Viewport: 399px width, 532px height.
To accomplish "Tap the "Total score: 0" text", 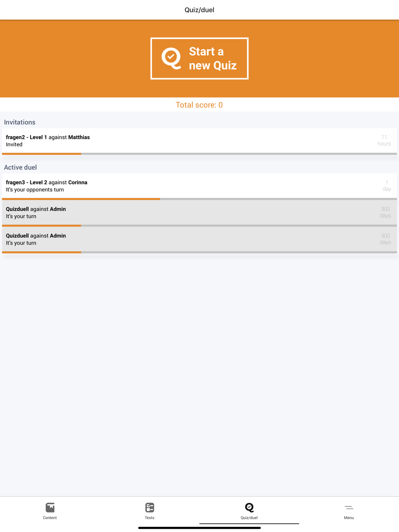I will 199,105.
